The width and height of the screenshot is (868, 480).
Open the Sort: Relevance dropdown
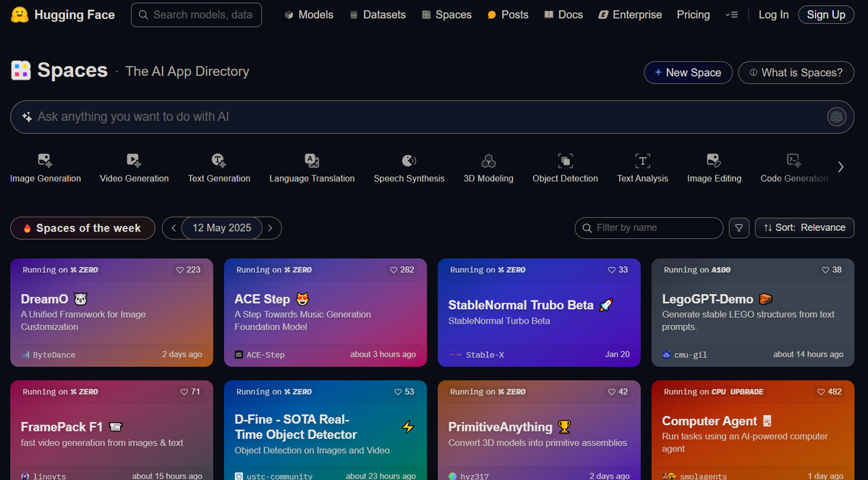[804, 228]
